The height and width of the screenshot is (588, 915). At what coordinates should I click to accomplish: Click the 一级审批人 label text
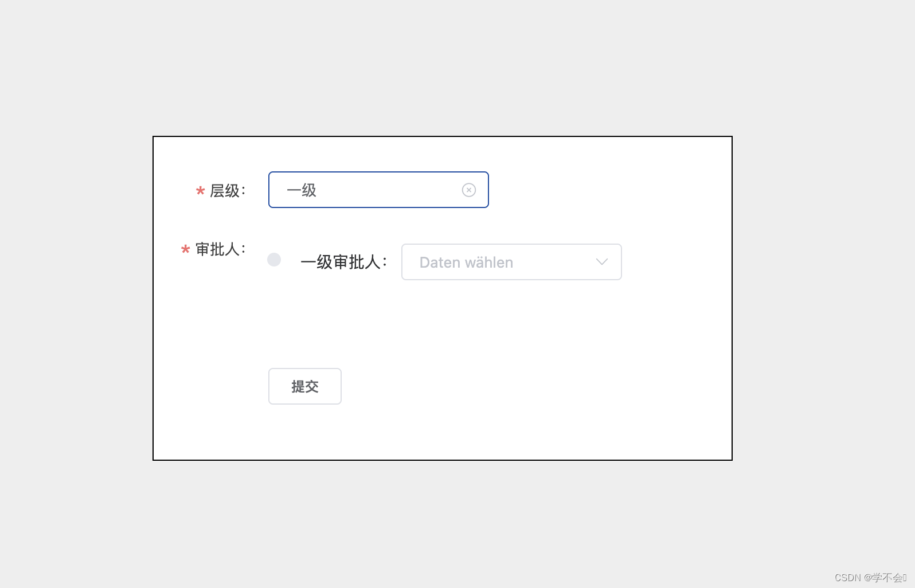[344, 262]
